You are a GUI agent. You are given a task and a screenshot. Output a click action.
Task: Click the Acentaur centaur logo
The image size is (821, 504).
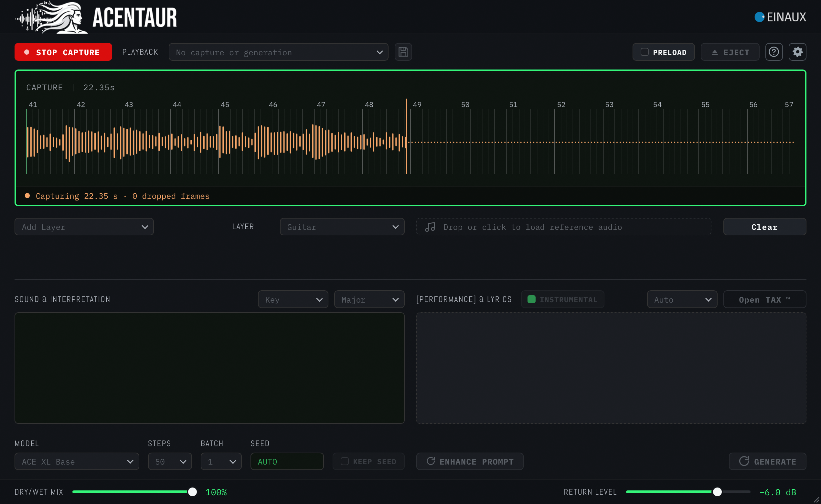[52, 17]
